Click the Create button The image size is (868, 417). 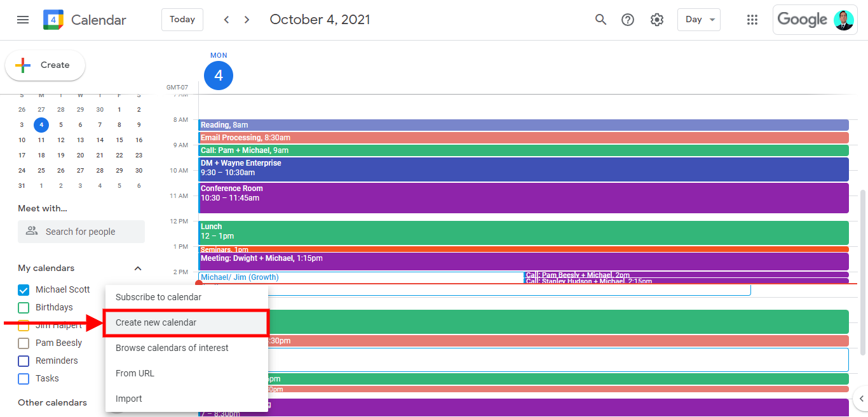pos(45,65)
